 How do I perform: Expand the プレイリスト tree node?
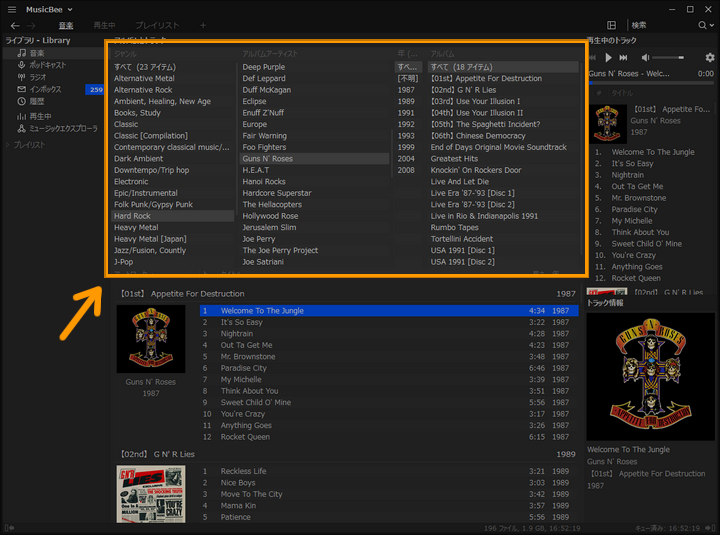click(8, 145)
